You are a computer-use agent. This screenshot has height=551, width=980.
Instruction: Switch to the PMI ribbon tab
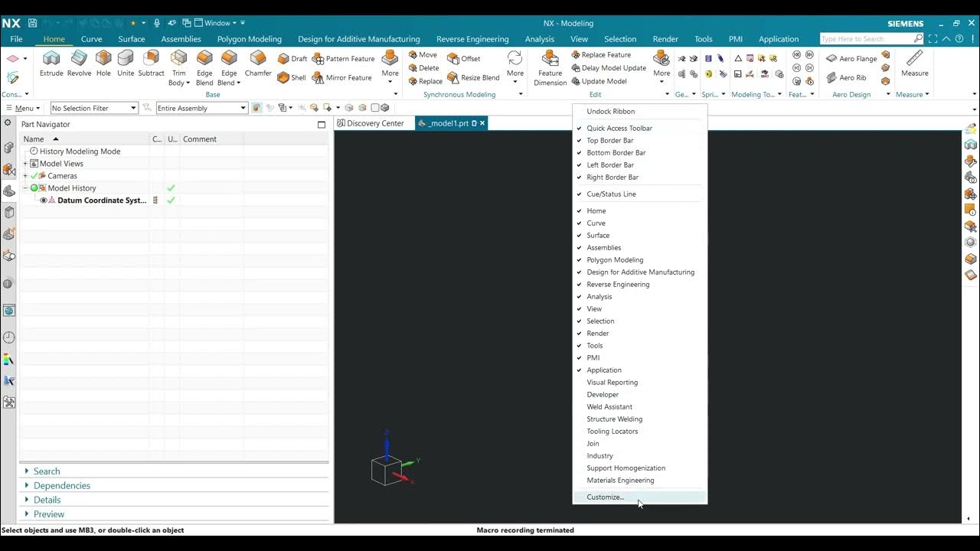[x=735, y=39]
